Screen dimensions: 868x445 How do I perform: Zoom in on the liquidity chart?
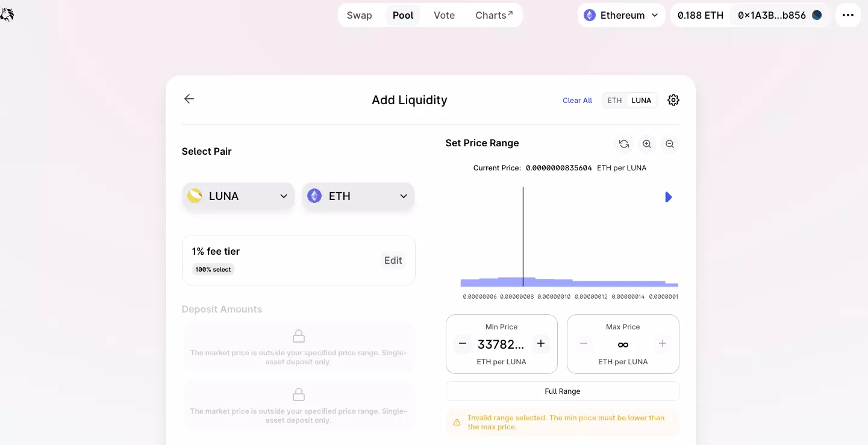(647, 144)
